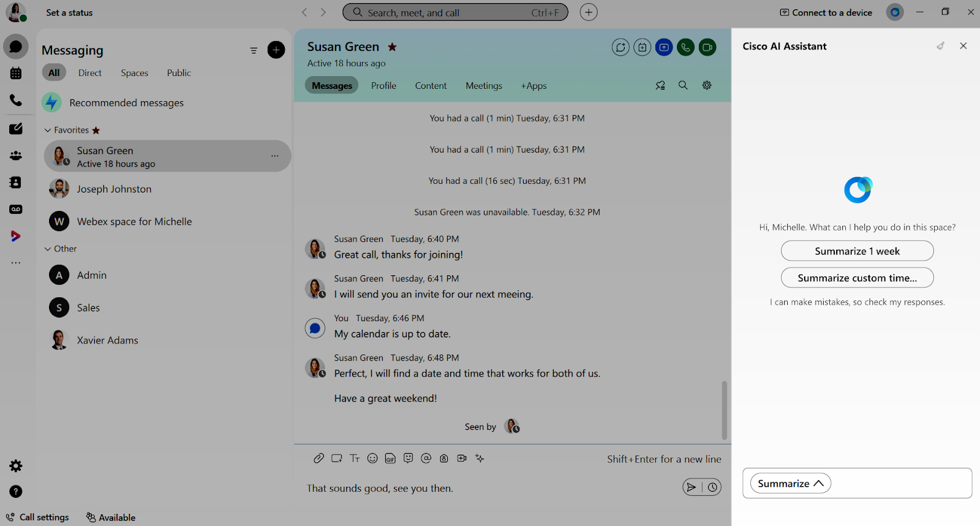Open the Teams sidebar icon

pyautogui.click(x=16, y=156)
